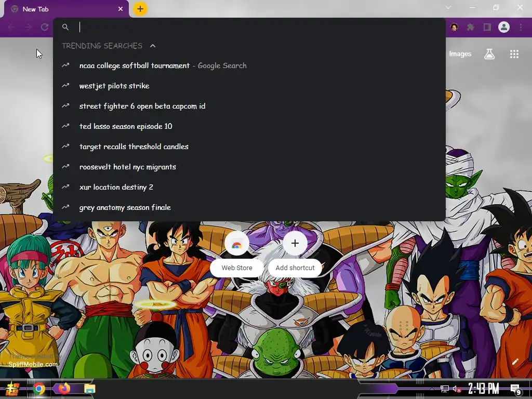Toggle the browser side panel

[487, 27]
